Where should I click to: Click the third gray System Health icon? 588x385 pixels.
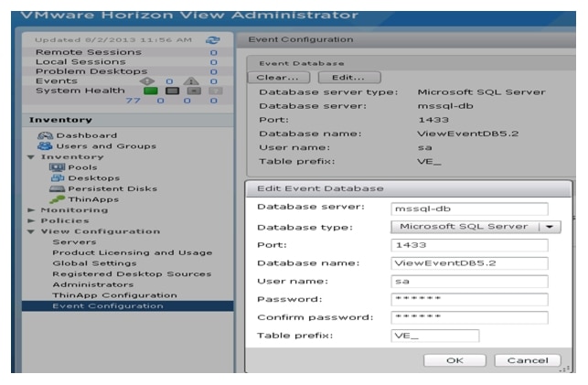point(194,91)
